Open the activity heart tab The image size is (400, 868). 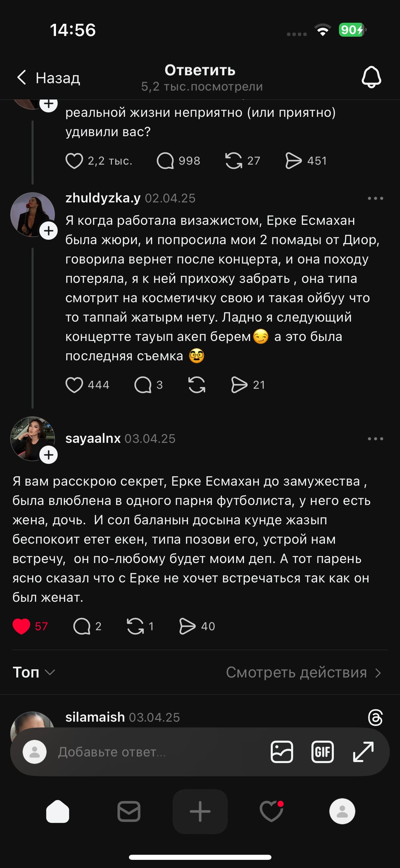tap(271, 812)
